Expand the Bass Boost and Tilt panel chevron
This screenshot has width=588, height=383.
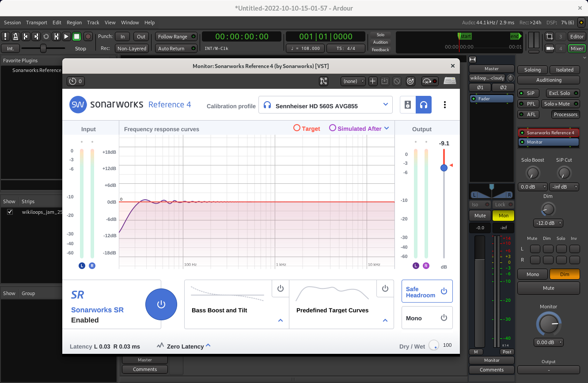(x=281, y=320)
